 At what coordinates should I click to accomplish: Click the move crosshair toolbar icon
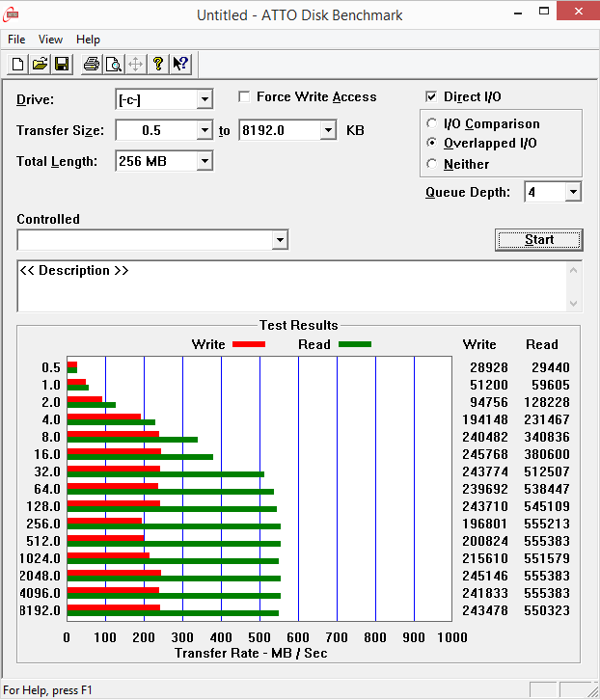[135, 65]
